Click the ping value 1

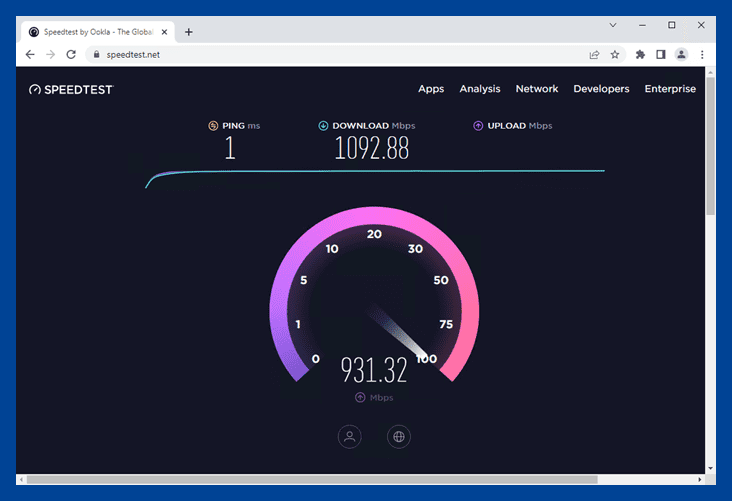tap(230, 148)
